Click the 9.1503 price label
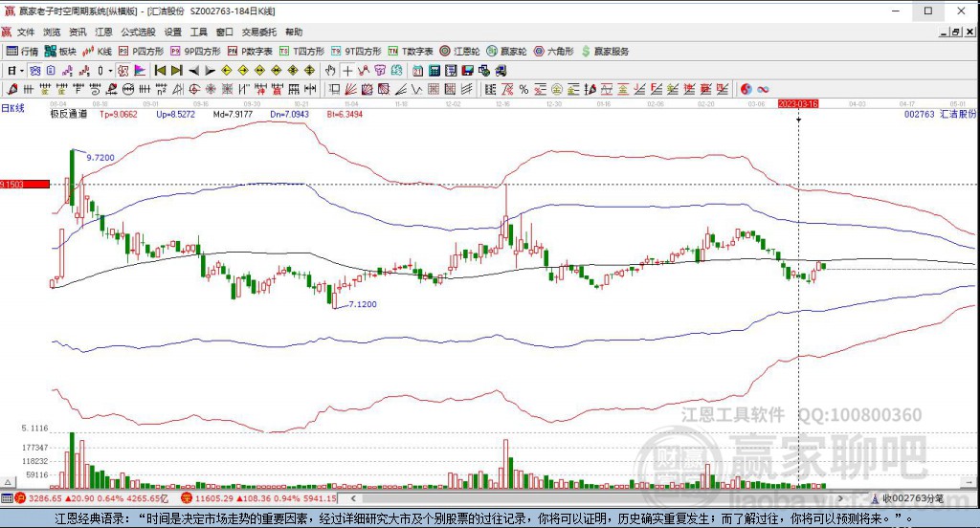The image size is (980, 528). (x=24, y=185)
